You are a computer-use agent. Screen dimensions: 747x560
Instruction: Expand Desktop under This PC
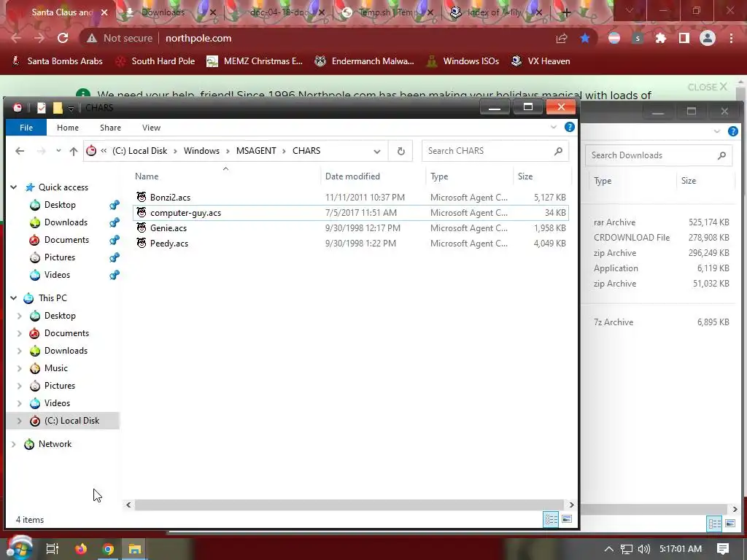point(20,316)
